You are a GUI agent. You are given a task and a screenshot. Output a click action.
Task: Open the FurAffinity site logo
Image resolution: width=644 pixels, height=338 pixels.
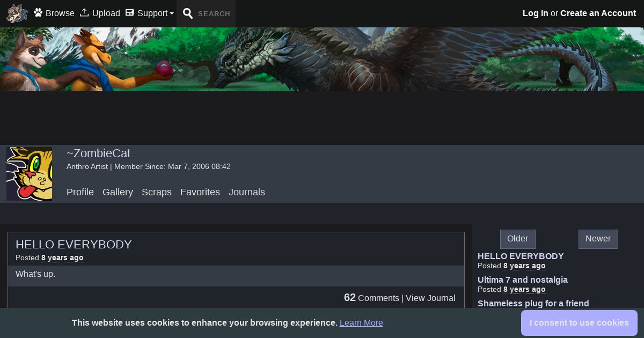17,13
